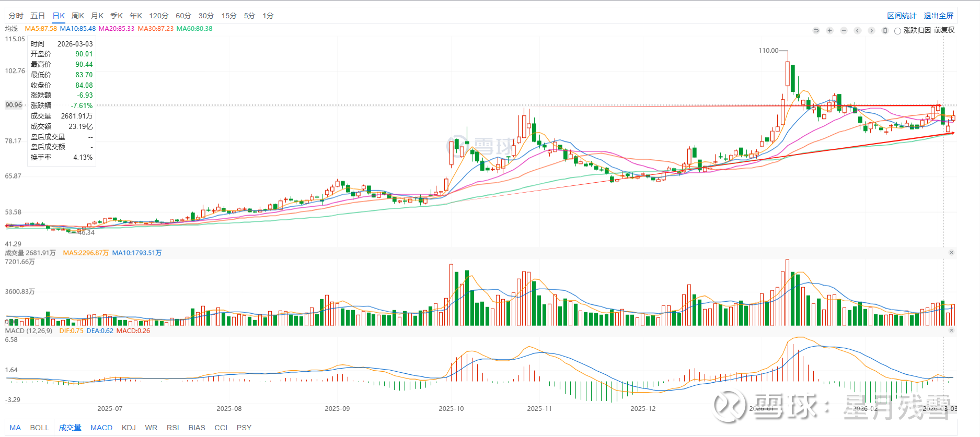Click the 46.34 low price label
980x437 pixels.
pos(87,232)
